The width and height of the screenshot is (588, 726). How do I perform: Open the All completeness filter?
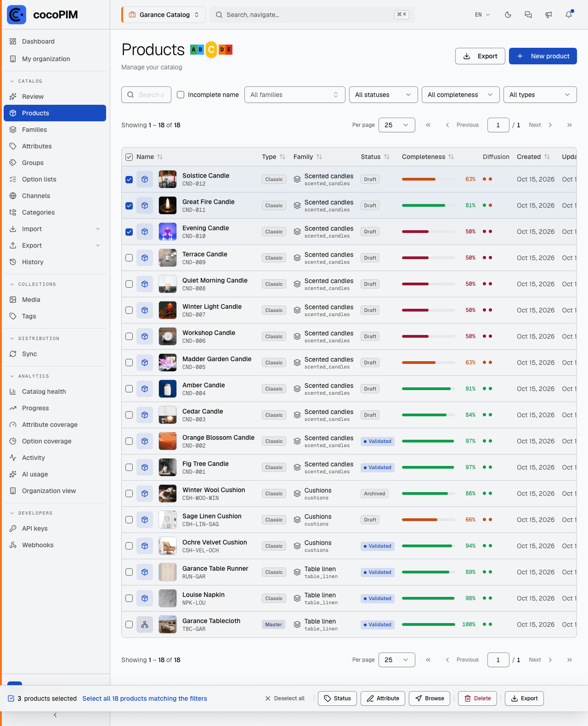[x=461, y=95]
